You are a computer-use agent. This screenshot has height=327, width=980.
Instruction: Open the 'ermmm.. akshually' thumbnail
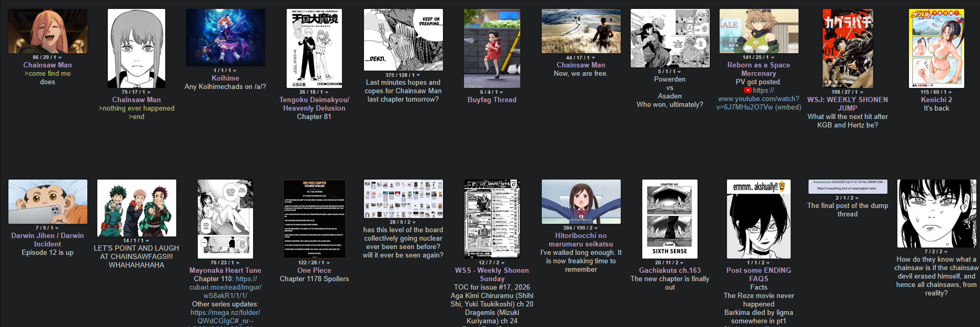[x=759, y=219]
